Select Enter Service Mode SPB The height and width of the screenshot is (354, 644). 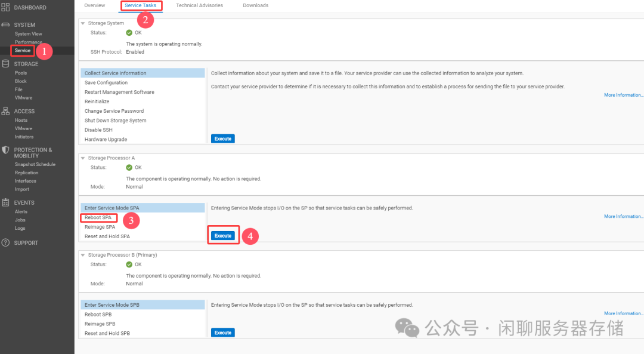pos(143,305)
